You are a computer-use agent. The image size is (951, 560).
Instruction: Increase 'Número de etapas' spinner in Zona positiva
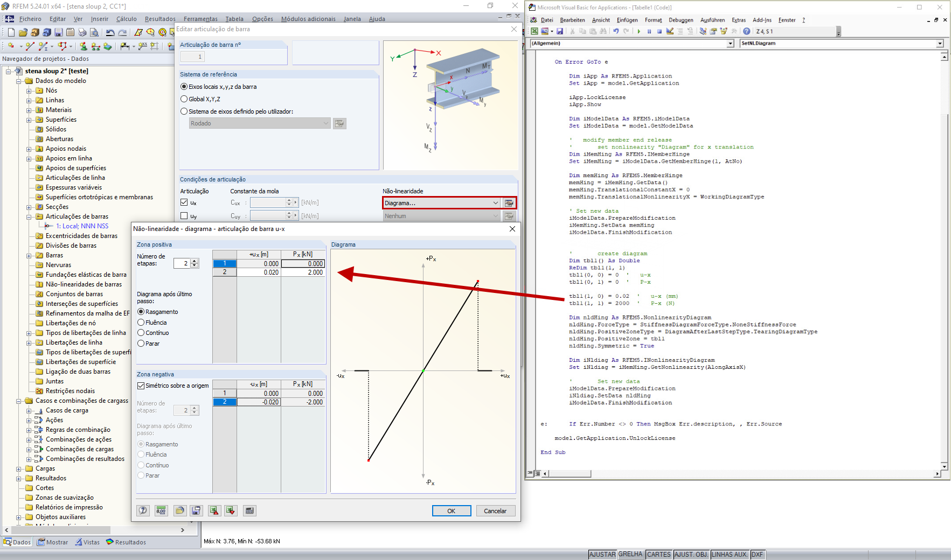click(x=195, y=261)
